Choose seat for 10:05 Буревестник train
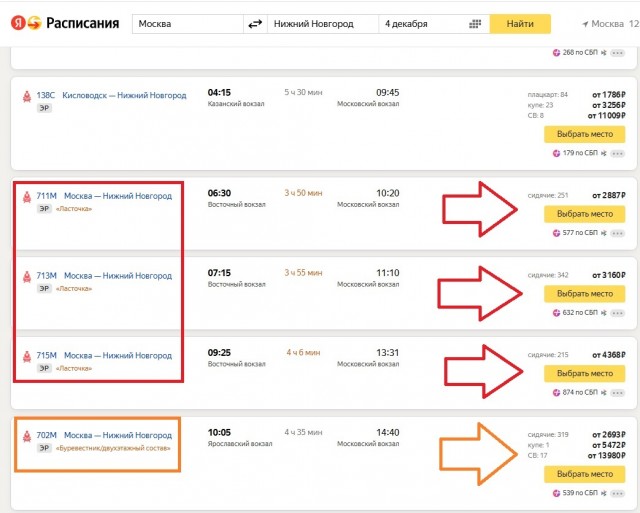640x513 pixels. tap(584, 474)
